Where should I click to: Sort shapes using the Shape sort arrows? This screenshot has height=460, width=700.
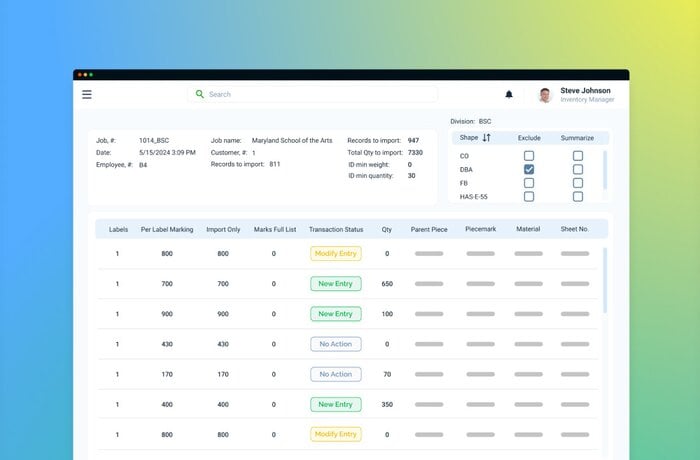coord(487,138)
